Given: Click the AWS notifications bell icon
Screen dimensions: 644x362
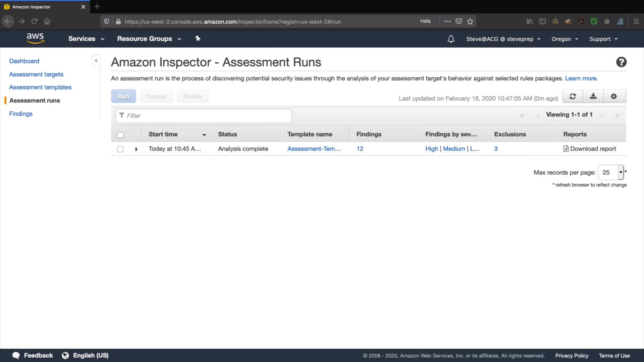Looking at the screenshot, I should pos(451,39).
